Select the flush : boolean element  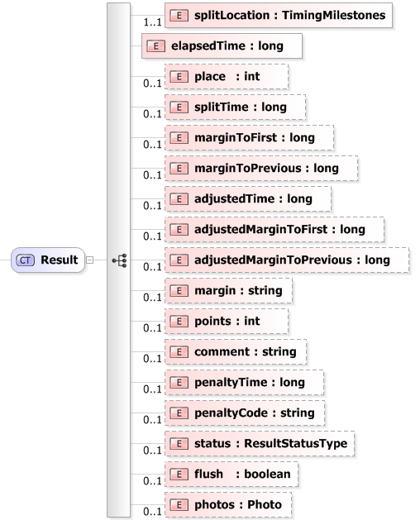click(x=231, y=475)
